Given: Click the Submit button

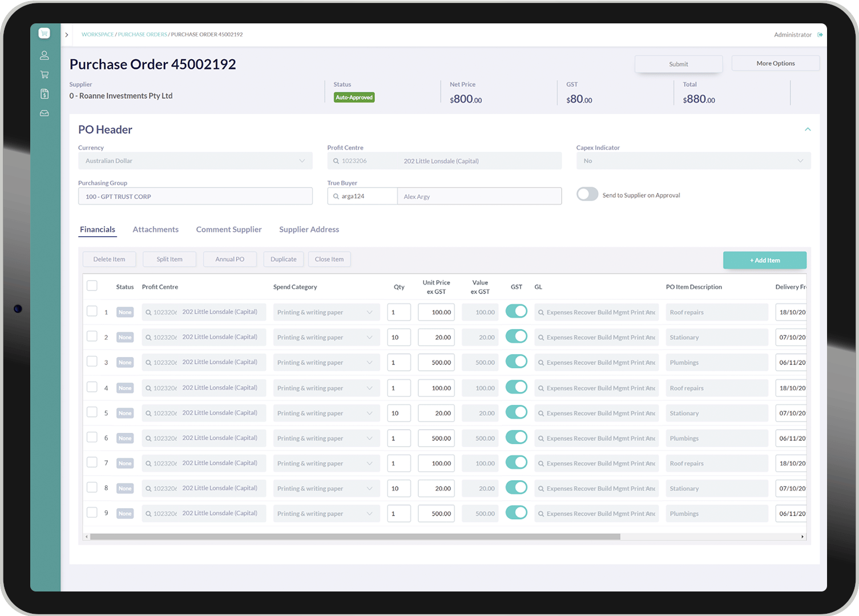Looking at the screenshot, I should (x=679, y=64).
